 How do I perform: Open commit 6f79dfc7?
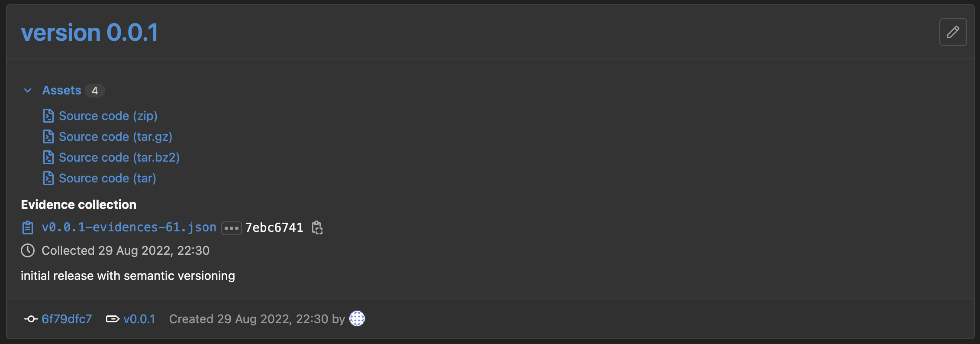pos(67,319)
